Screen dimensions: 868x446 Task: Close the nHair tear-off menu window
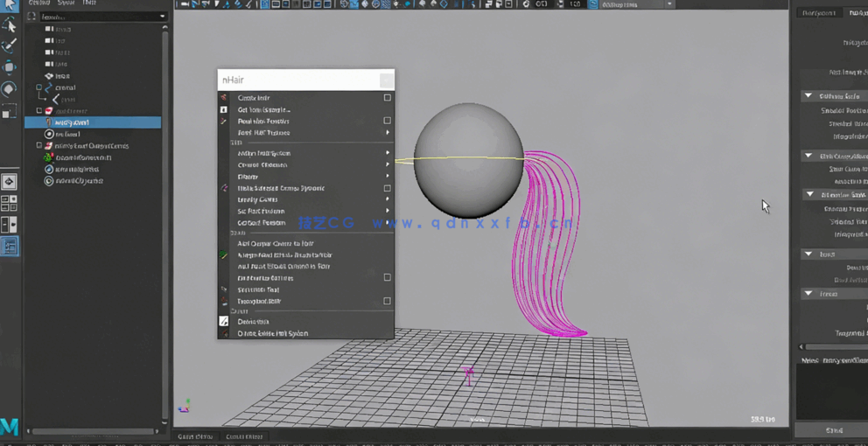[x=386, y=80]
